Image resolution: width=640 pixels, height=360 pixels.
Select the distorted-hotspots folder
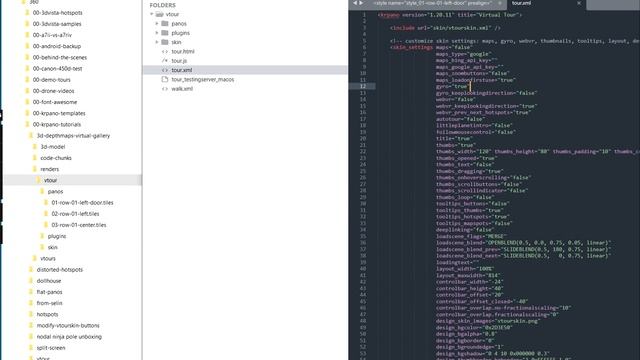click(60, 270)
